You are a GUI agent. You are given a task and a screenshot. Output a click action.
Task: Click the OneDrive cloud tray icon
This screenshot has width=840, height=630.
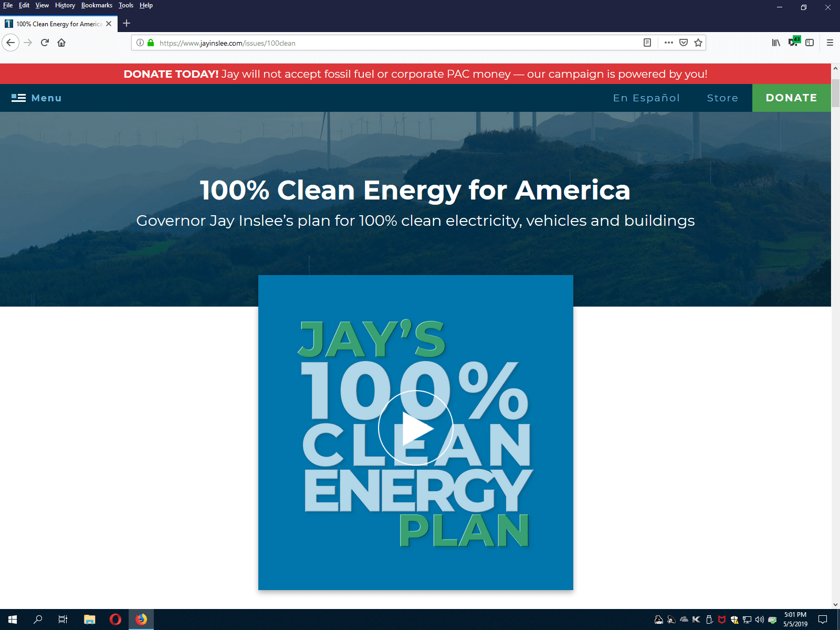click(684, 619)
